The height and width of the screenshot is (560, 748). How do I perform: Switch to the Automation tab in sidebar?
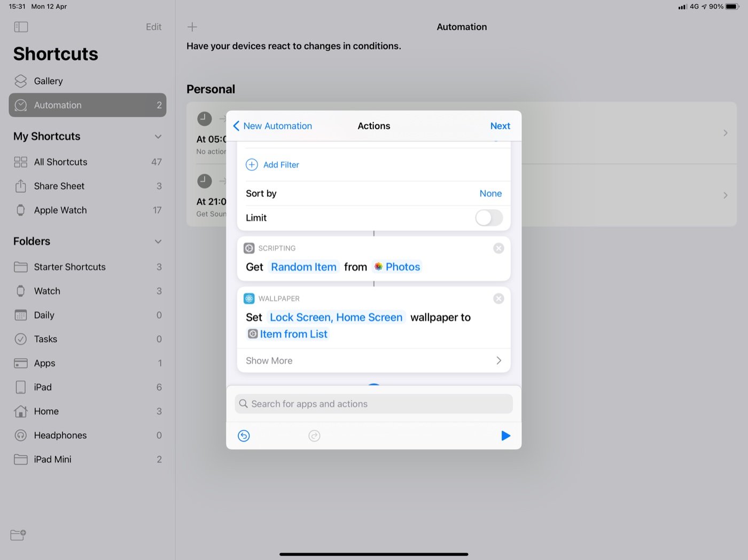coord(58,105)
